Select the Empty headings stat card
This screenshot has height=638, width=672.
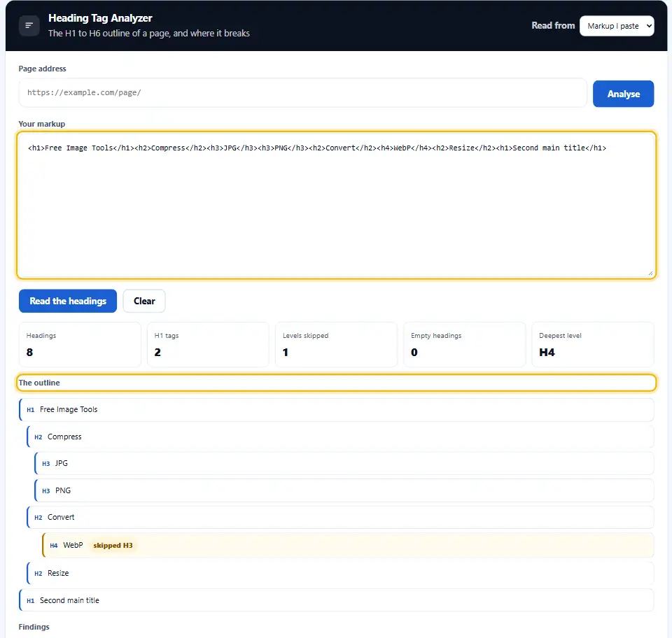click(x=464, y=345)
